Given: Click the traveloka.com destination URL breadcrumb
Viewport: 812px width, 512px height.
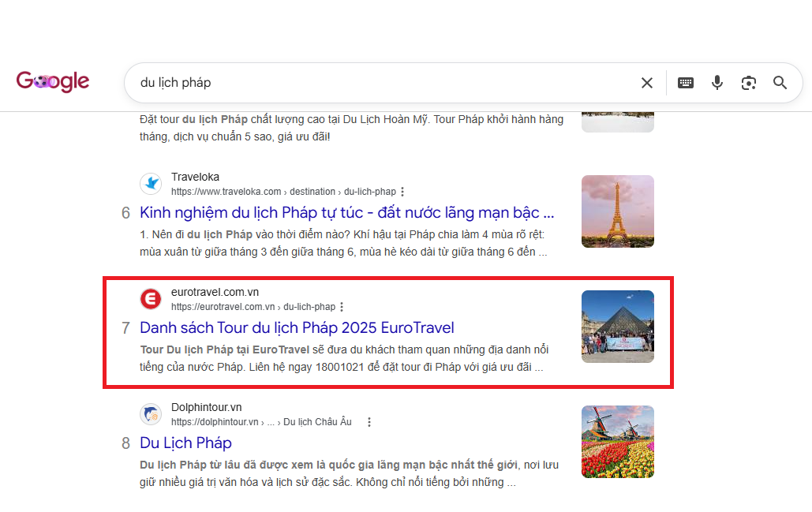Looking at the screenshot, I should click(x=283, y=192).
